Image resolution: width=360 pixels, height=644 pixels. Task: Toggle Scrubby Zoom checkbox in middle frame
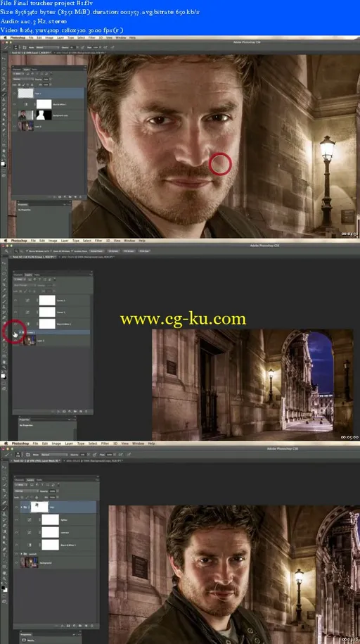[72, 251]
